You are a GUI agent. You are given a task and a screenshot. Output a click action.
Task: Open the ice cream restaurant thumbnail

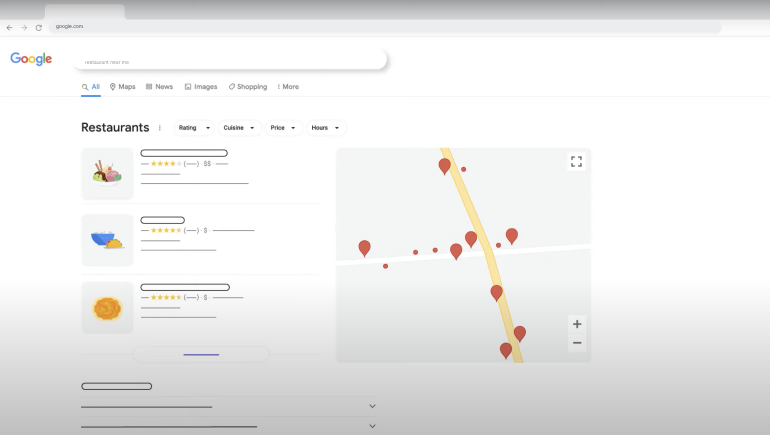[107, 173]
